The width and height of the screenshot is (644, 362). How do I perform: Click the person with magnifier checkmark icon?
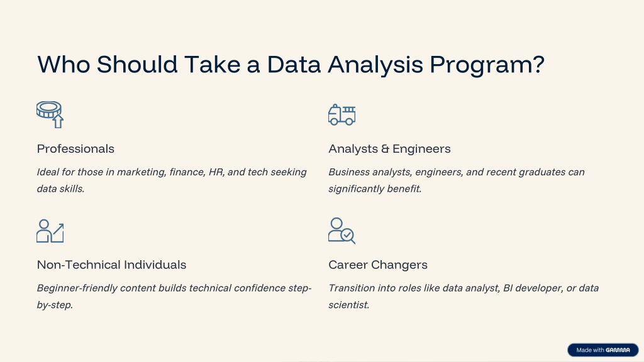coord(341,231)
